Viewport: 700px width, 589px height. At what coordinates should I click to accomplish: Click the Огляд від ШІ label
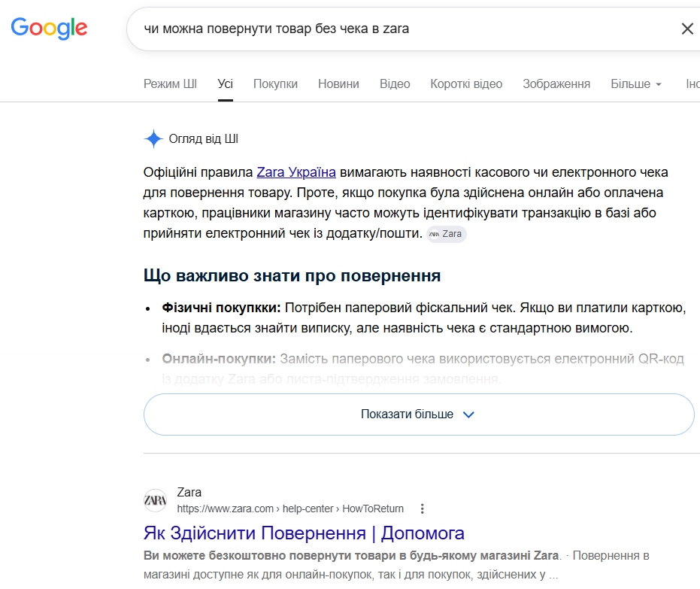click(203, 139)
